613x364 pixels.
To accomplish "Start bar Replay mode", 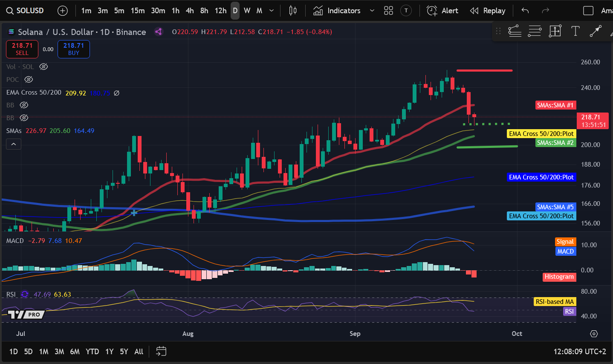I will [x=487, y=11].
